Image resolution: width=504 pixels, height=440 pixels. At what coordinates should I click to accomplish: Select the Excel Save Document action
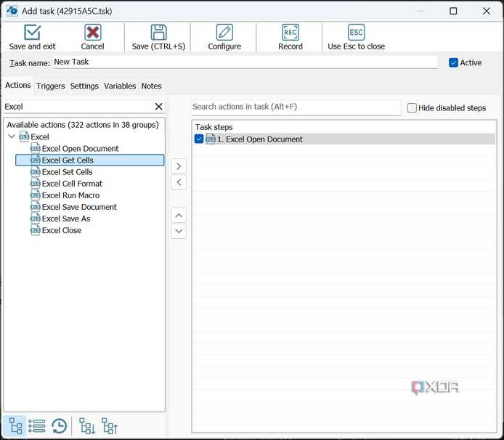(79, 207)
